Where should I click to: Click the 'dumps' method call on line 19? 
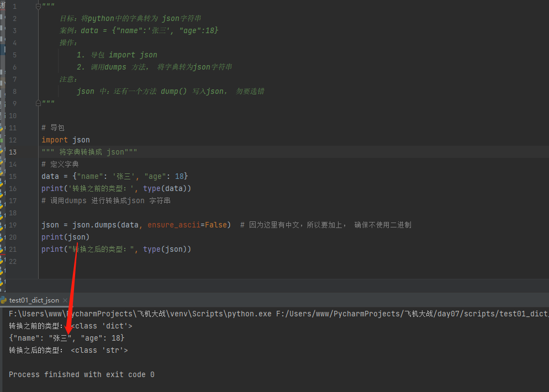point(105,225)
